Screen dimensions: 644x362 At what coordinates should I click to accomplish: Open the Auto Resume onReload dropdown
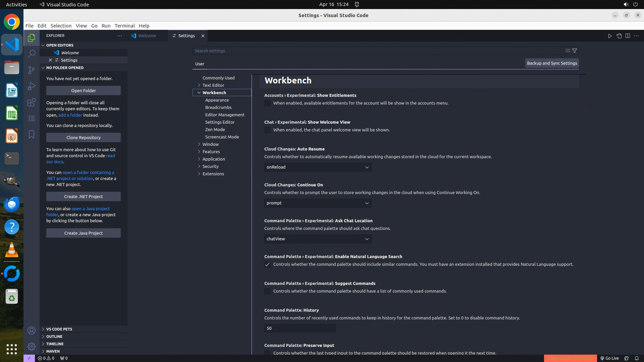click(318, 167)
